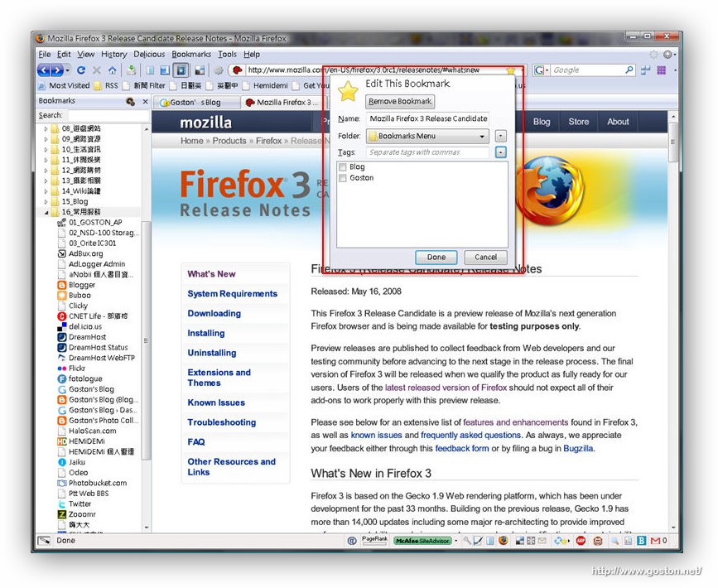This screenshot has width=718, height=588.
Task: Expand the 15_Blog bookmark folder
Action: pos(46,201)
